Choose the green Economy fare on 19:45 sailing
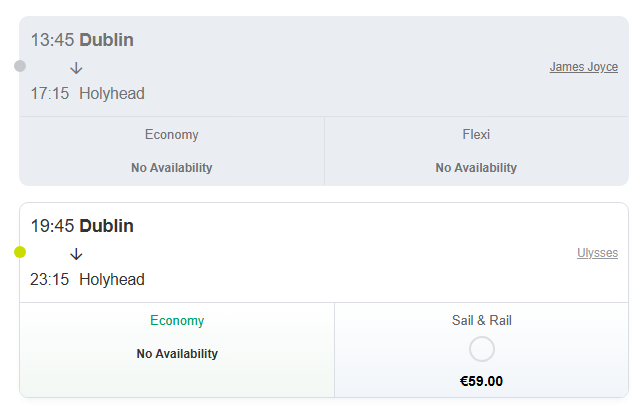The height and width of the screenshot is (408, 642). pos(177,321)
